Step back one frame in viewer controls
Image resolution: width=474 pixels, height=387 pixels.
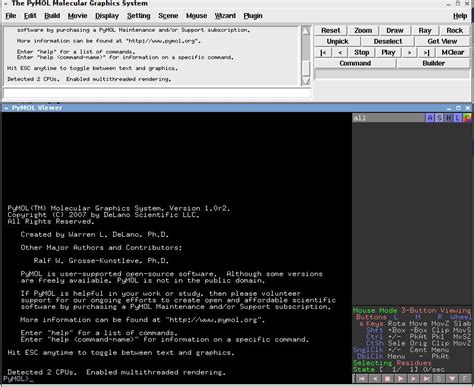point(375,379)
